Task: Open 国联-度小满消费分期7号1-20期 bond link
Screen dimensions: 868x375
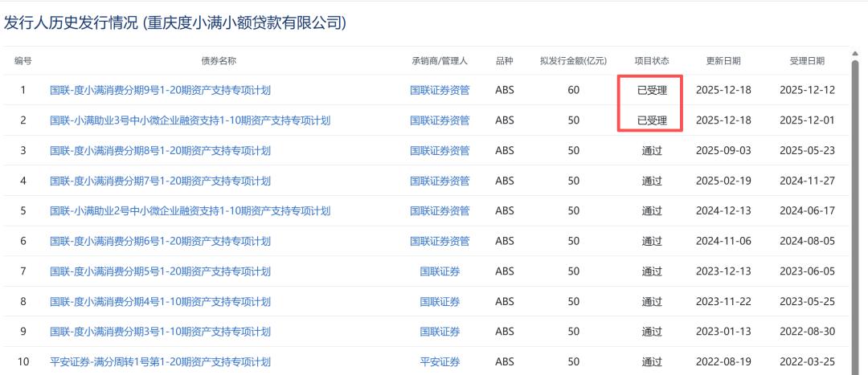Action: [x=160, y=181]
